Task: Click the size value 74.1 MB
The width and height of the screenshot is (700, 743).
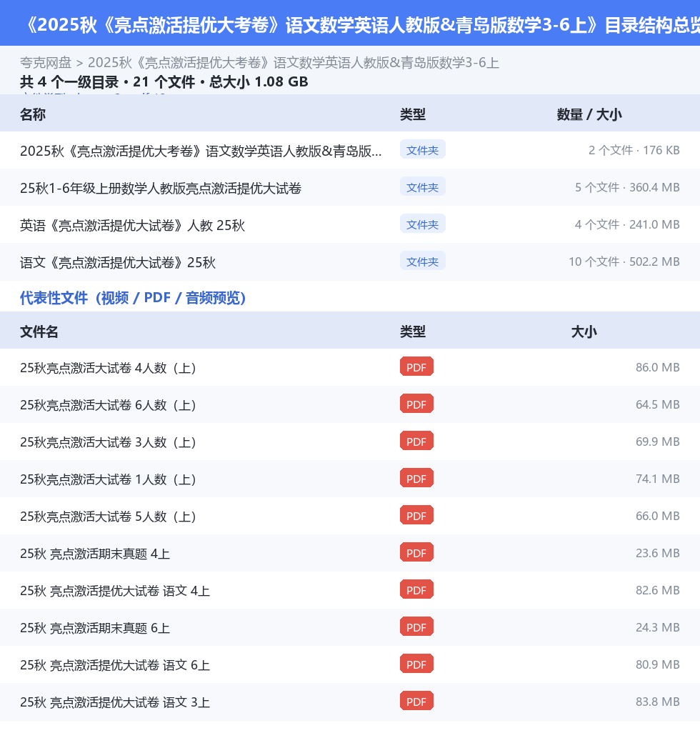Action: [x=657, y=479]
